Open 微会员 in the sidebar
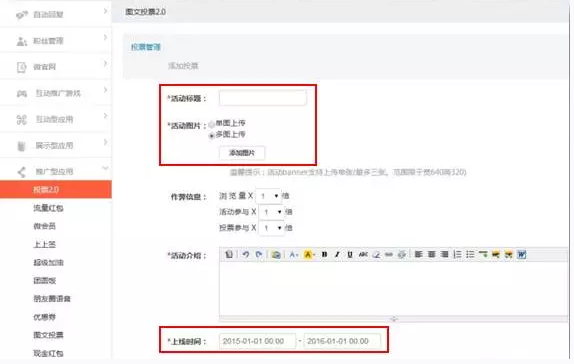This screenshot has width=574, height=364. tap(45, 226)
